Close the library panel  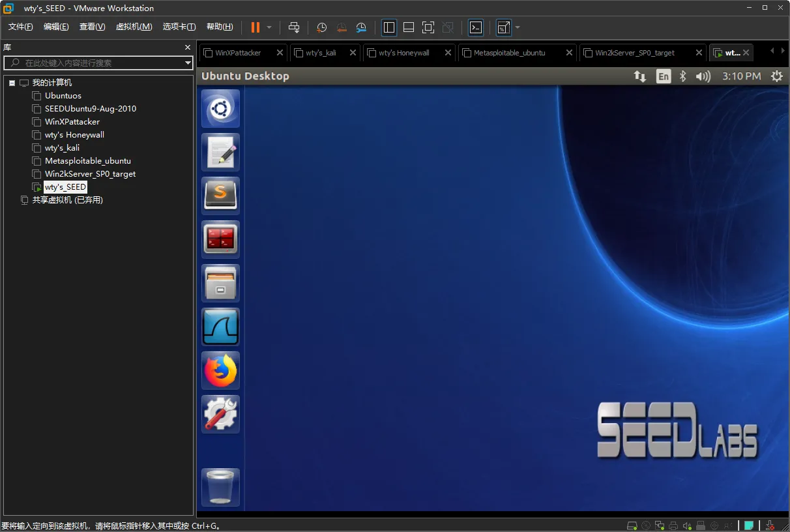click(x=188, y=48)
